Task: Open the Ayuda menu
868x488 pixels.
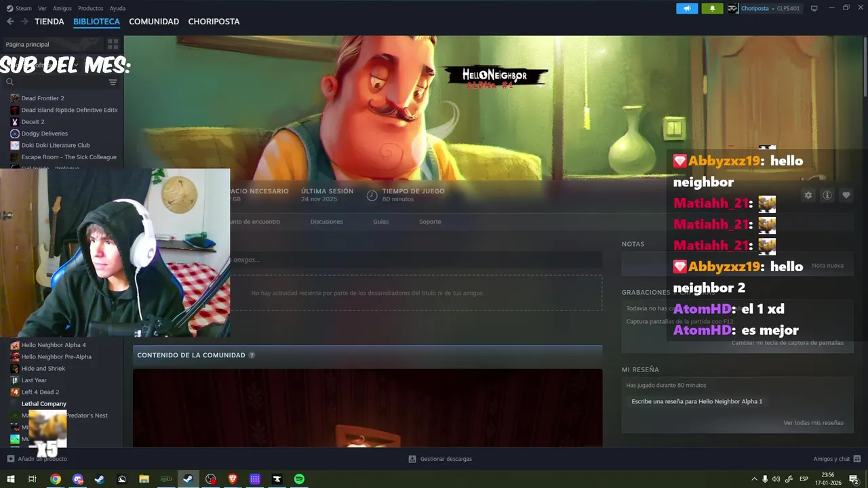Action: (117, 8)
